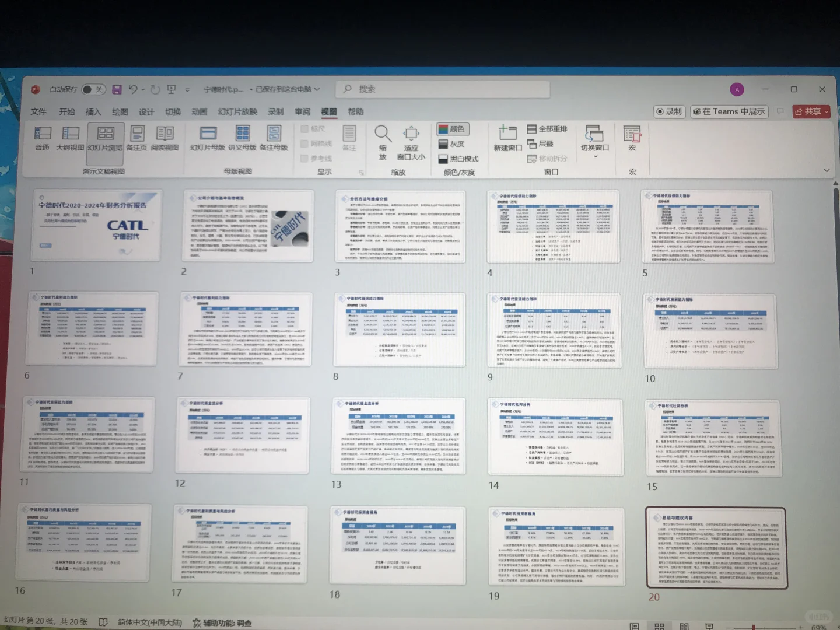Switch to 普通 (Normal) view
Screen dimensions: 840x630
pyautogui.click(x=43, y=139)
